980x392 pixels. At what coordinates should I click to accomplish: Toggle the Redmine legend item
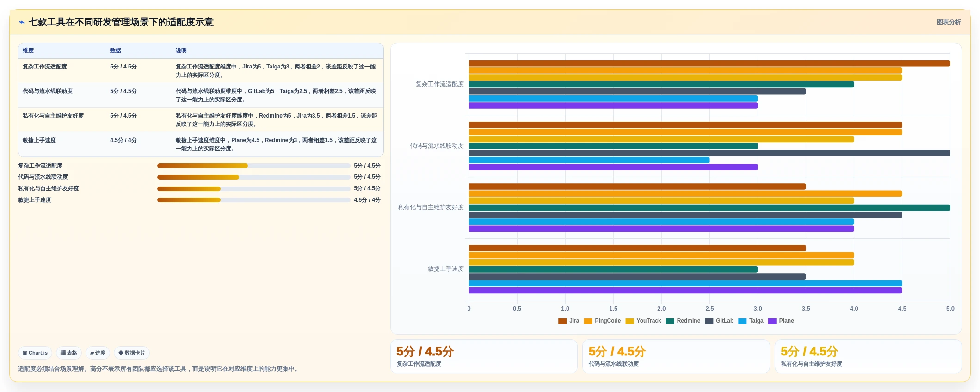tap(683, 321)
